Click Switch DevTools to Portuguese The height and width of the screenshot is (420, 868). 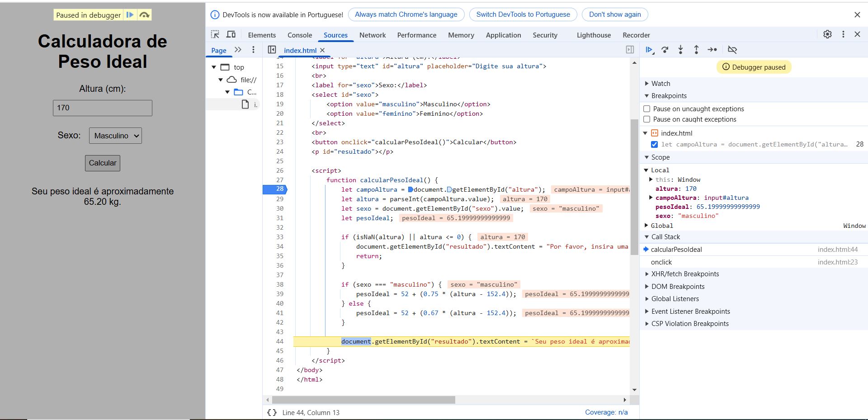tap(523, 14)
